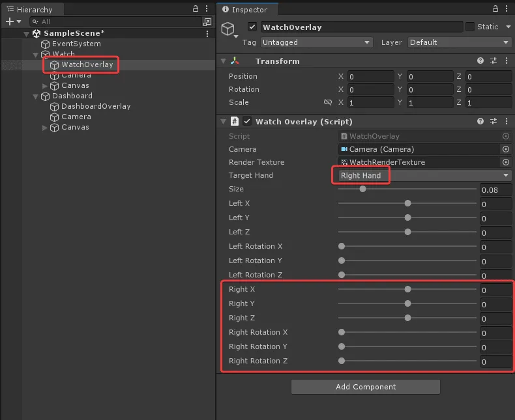Screen dimensions: 515x420
Task: Click the Scale Z value field
Action: point(488,103)
